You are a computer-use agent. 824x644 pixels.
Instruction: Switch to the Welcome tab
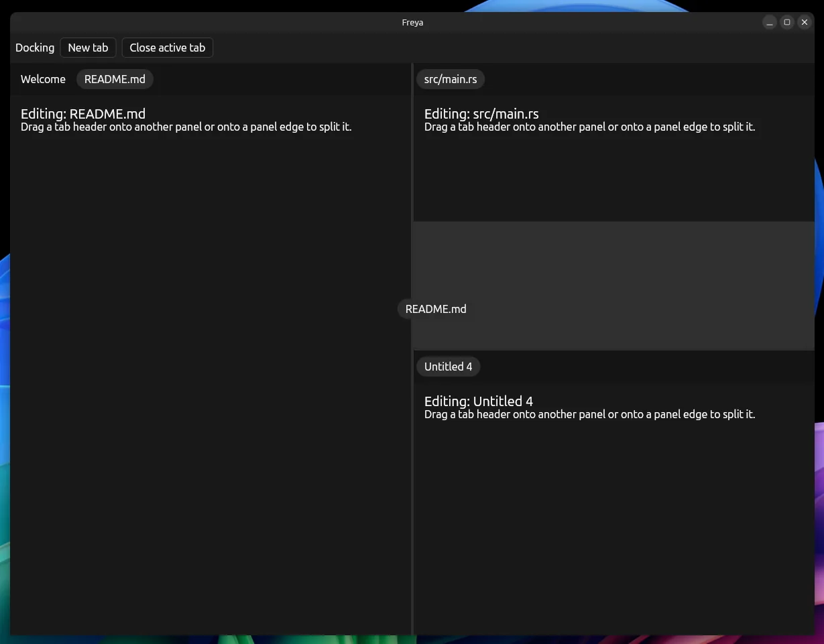[x=43, y=79]
